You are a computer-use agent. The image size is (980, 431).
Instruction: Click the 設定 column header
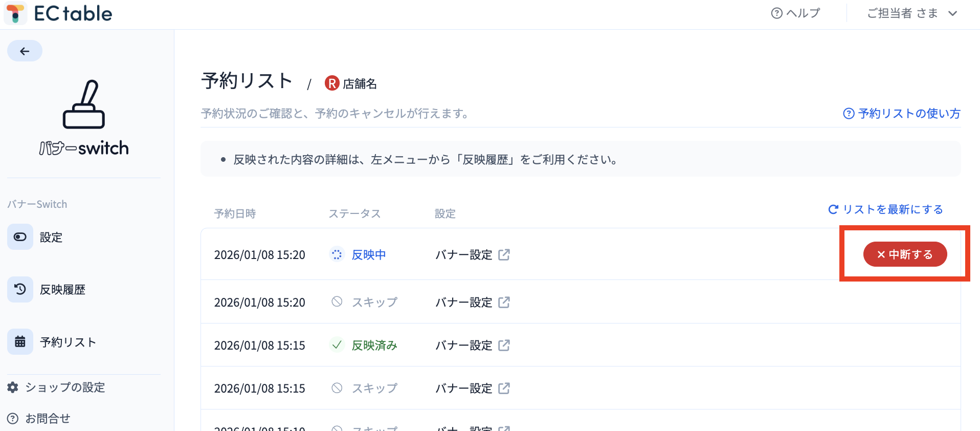tap(445, 213)
